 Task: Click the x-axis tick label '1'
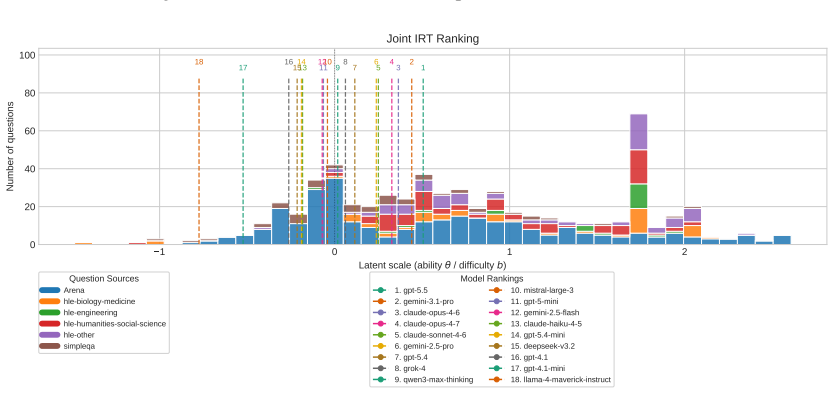510,252
